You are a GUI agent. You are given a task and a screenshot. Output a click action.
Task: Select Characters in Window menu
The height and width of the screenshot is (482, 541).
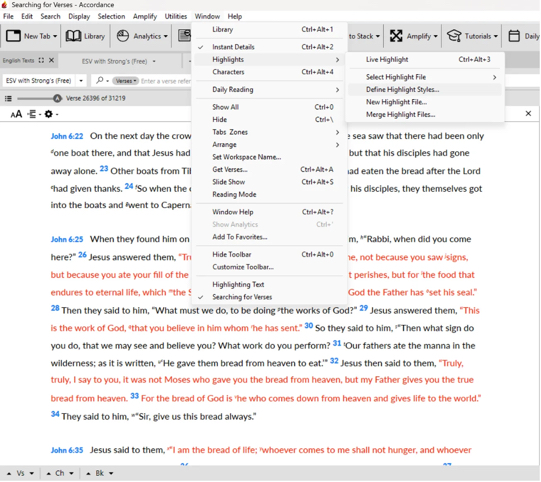pyautogui.click(x=269, y=72)
